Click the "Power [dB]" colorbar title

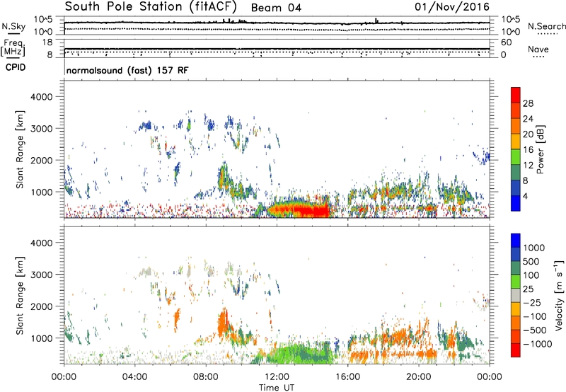(540, 149)
